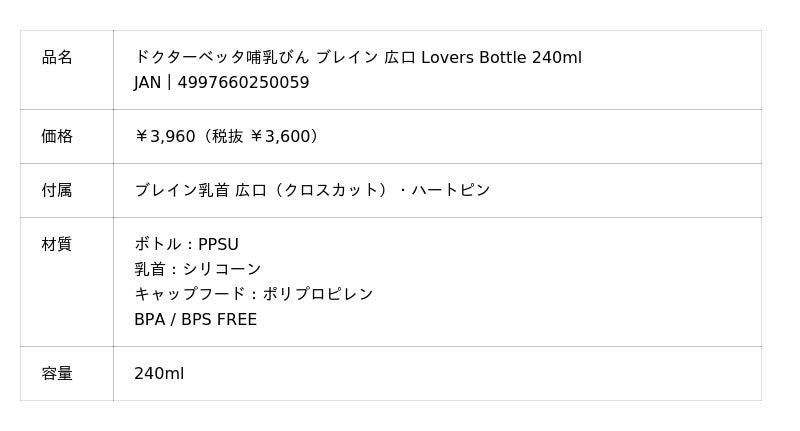This screenshot has height=431, width=800.
Task: Select the BPA / BPS FREE text
Action: (195, 320)
